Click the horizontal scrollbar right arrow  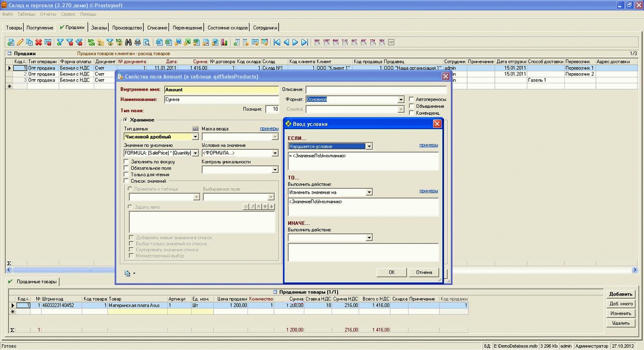click(x=635, y=270)
